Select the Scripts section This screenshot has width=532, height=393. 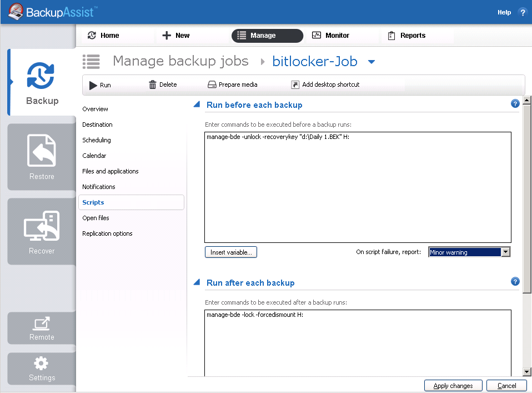131,202
